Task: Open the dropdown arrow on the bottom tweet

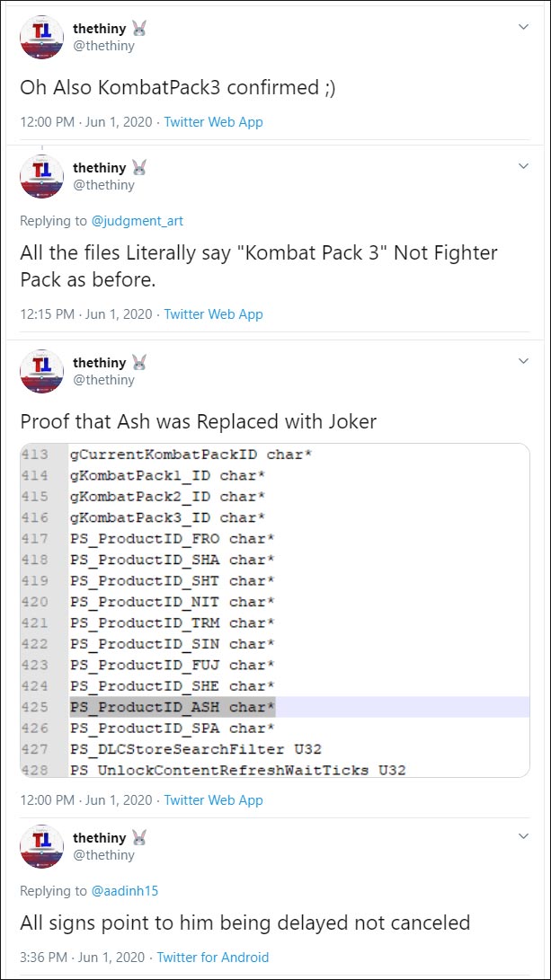Action: [523, 836]
